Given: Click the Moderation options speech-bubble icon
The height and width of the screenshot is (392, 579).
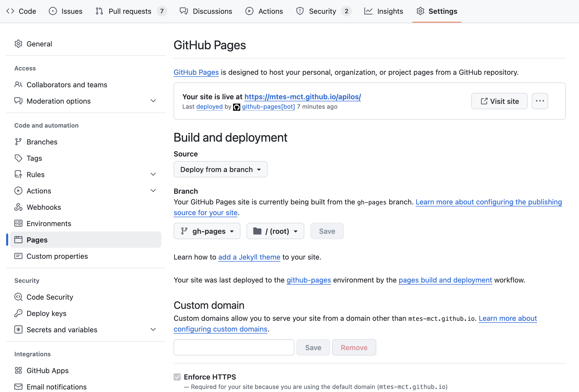Looking at the screenshot, I should (18, 101).
